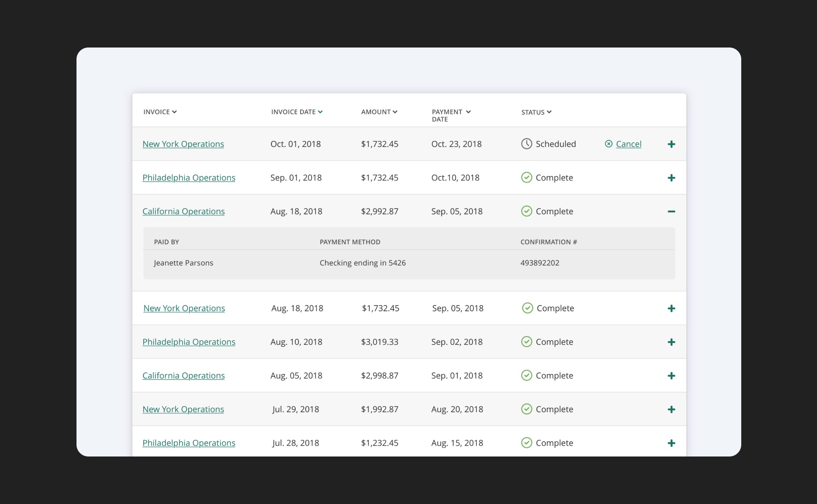Click the CONFIRMATION # column label
The width and height of the screenshot is (817, 504).
click(x=549, y=242)
